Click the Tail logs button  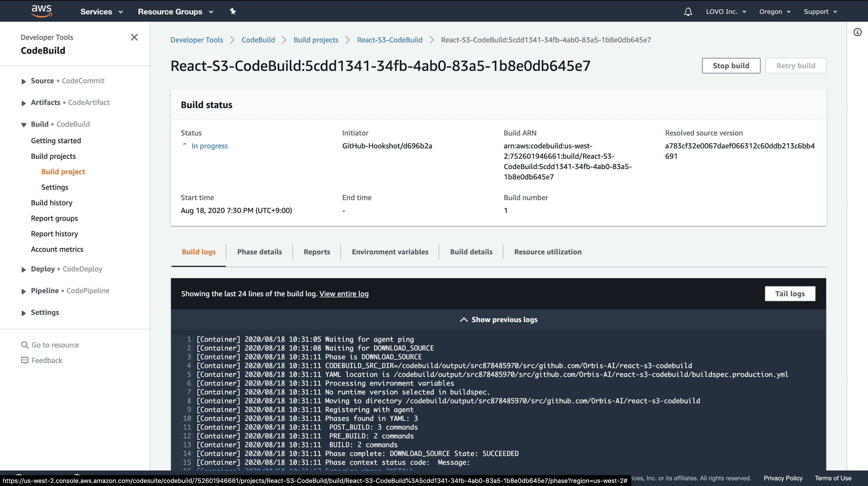click(x=790, y=294)
